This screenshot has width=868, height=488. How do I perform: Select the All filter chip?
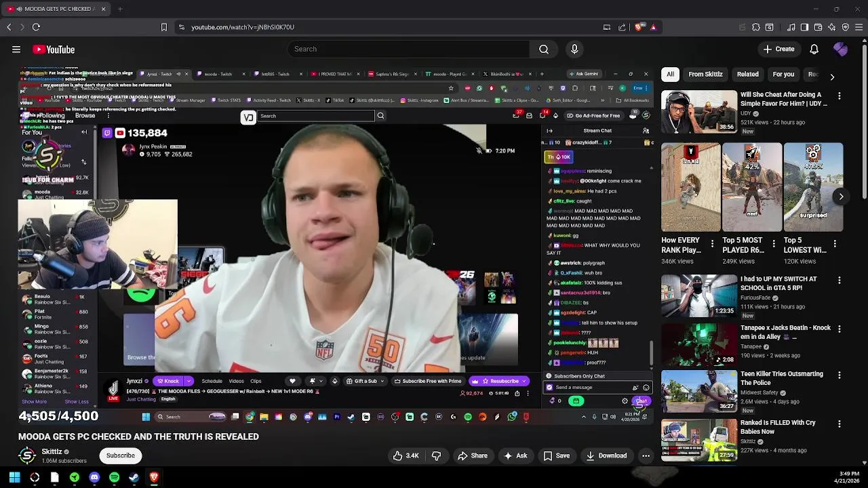[670, 74]
